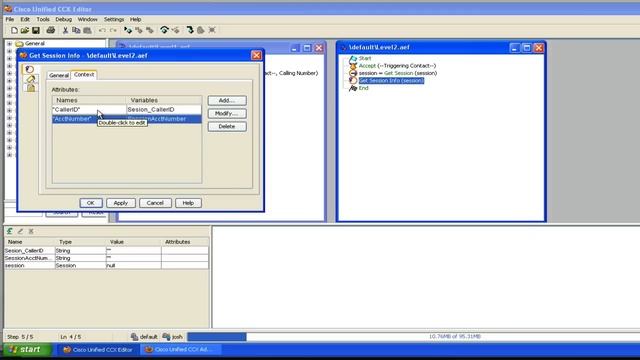
Task: Expand the General folder in palette tree
Action: [9, 44]
